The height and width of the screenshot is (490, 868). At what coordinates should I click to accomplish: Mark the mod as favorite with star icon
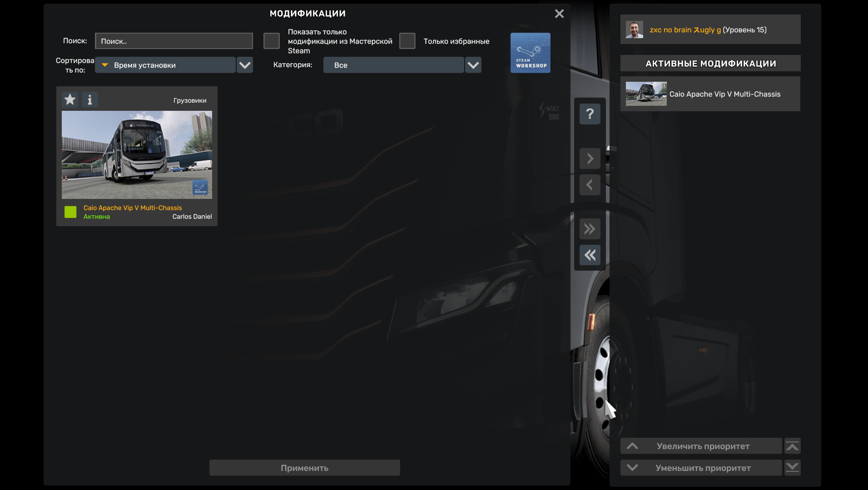click(70, 99)
